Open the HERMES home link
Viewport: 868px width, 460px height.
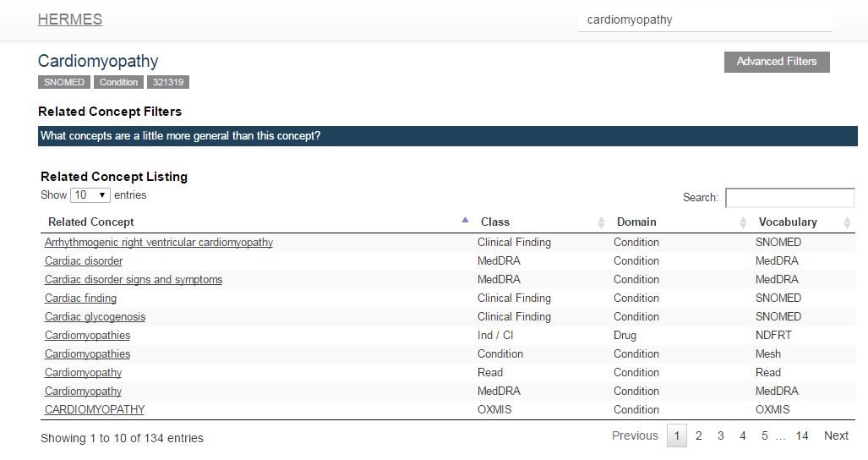pyautogui.click(x=70, y=19)
